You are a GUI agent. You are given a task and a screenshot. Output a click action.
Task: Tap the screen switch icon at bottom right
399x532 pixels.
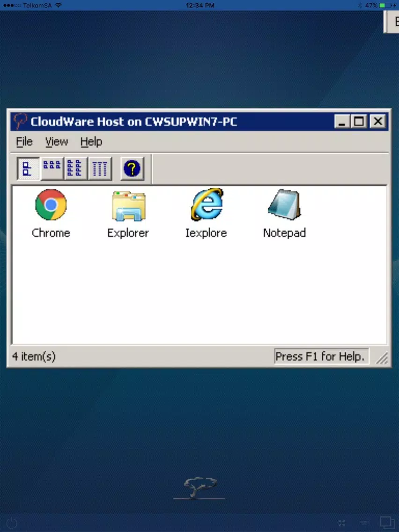(387, 523)
